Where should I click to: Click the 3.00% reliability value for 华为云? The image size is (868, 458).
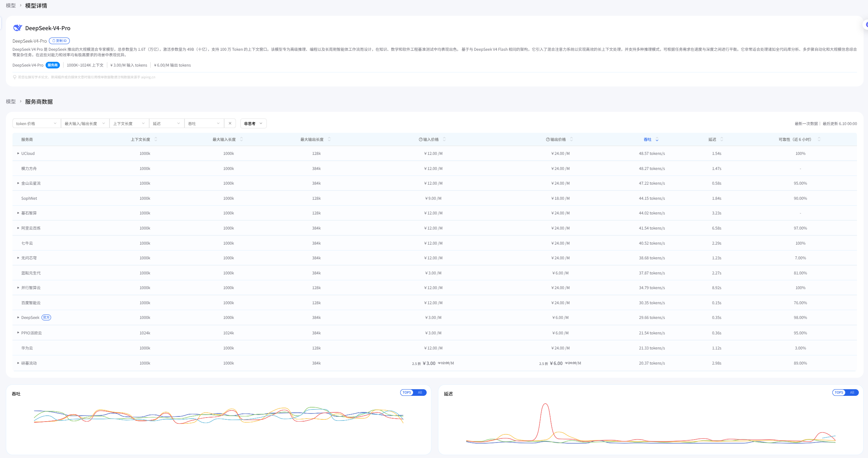[800, 348]
